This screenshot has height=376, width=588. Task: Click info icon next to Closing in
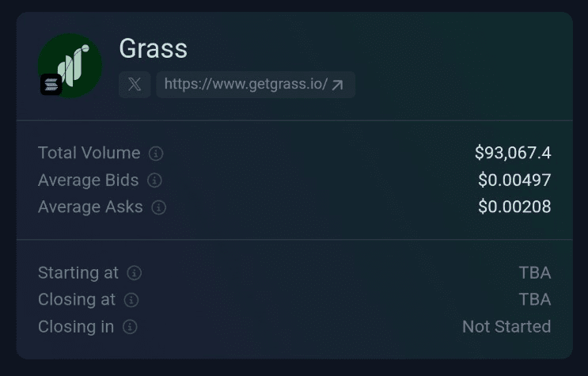[x=130, y=327]
